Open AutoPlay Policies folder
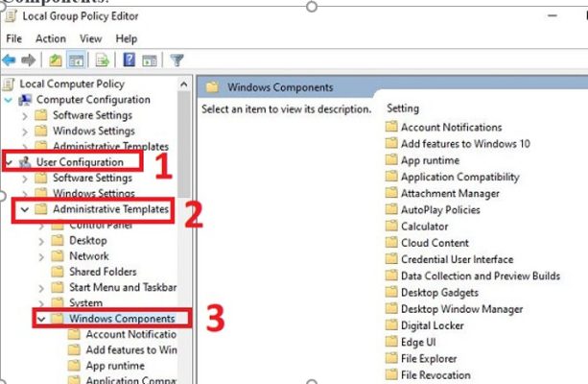588x384 pixels. 440,210
